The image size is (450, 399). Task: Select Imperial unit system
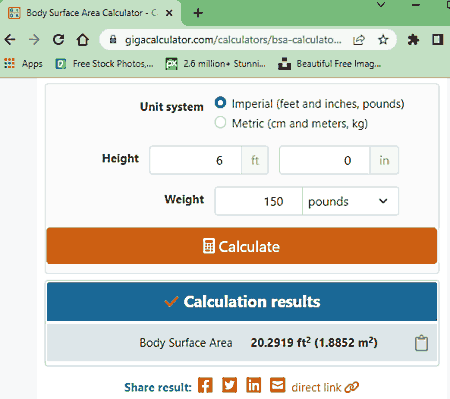coord(220,103)
